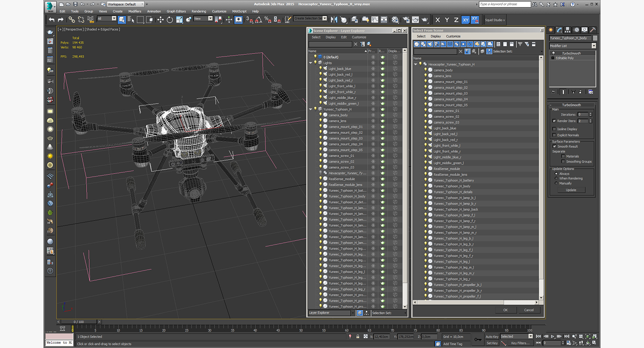Restrict transform to the Z axis
The width and height of the screenshot is (644, 348).
456,20
